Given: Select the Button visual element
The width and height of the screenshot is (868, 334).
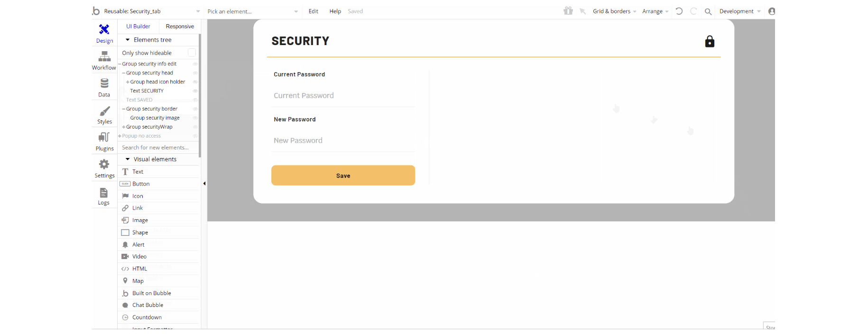Looking at the screenshot, I should click(x=141, y=184).
